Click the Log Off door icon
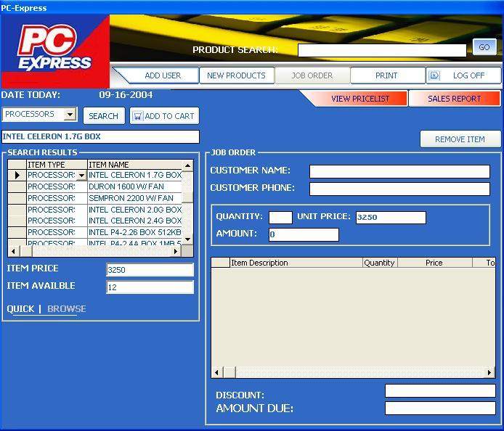Screen dimensions: 504x431 click(434, 75)
